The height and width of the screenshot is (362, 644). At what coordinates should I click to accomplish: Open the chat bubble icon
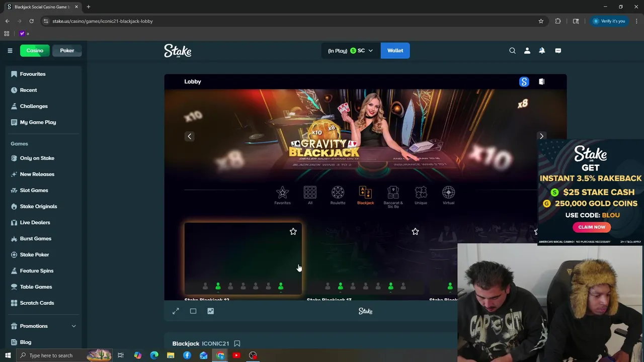(558, 50)
